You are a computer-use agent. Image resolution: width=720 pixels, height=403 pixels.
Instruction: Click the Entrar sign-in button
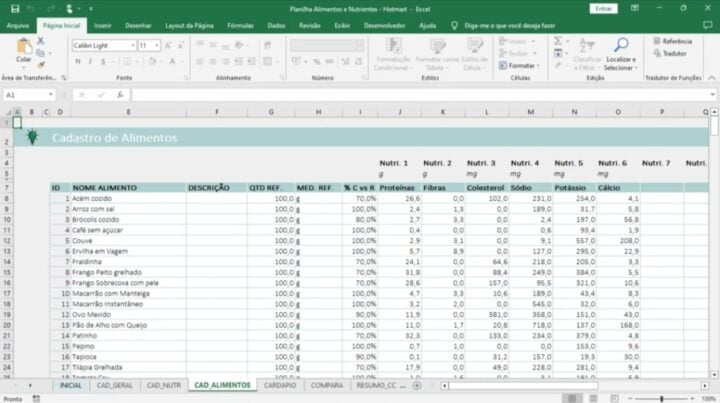pyautogui.click(x=602, y=8)
